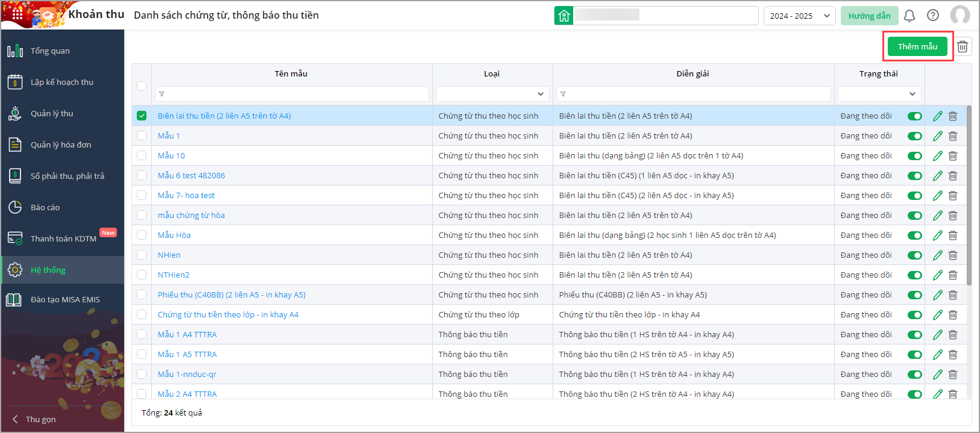The image size is (980, 433).
Task: Delete Mẫu 1 A5 TTTRA row
Action: pyautogui.click(x=953, y=355)
